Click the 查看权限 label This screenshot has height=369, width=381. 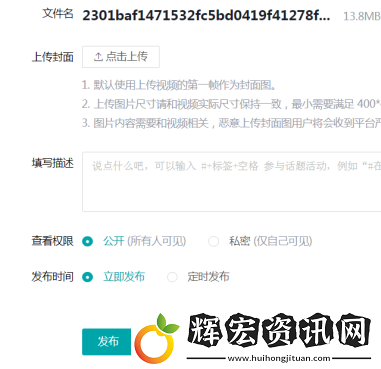pos(53,241)
